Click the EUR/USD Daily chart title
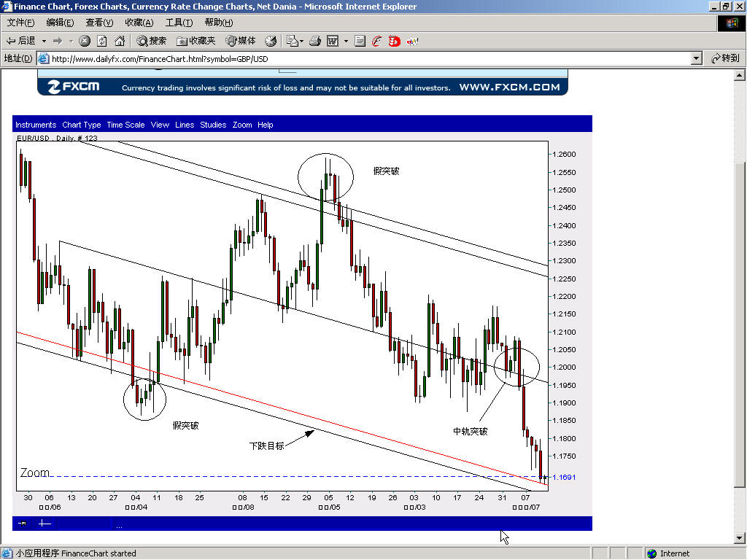This screenshot has width=747, height=560. pos(57,138)
